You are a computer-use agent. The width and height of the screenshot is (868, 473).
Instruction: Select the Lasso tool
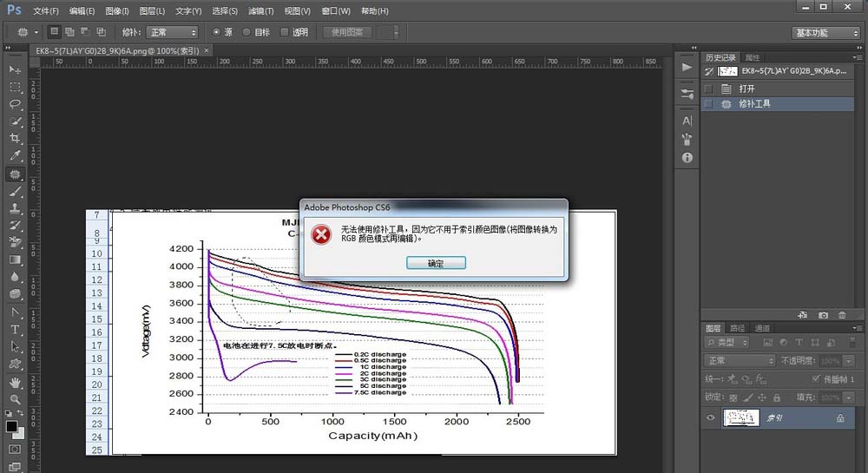[x=15, y=104]
